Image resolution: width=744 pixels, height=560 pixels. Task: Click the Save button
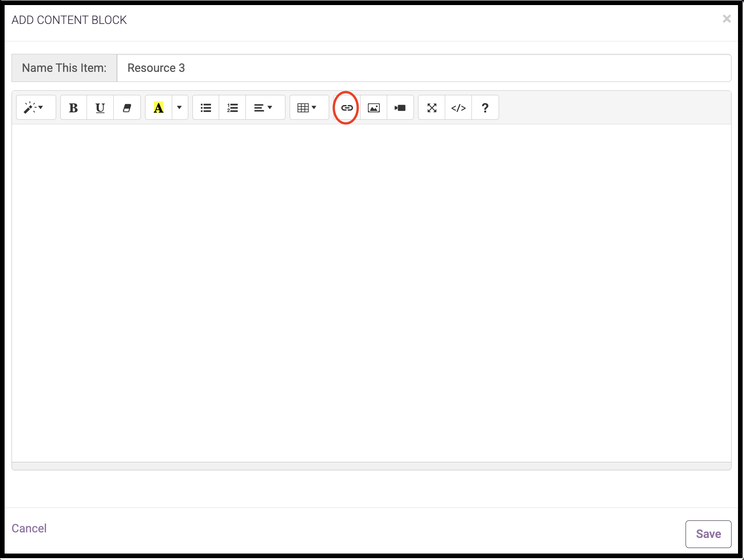(x=708, y=534)
